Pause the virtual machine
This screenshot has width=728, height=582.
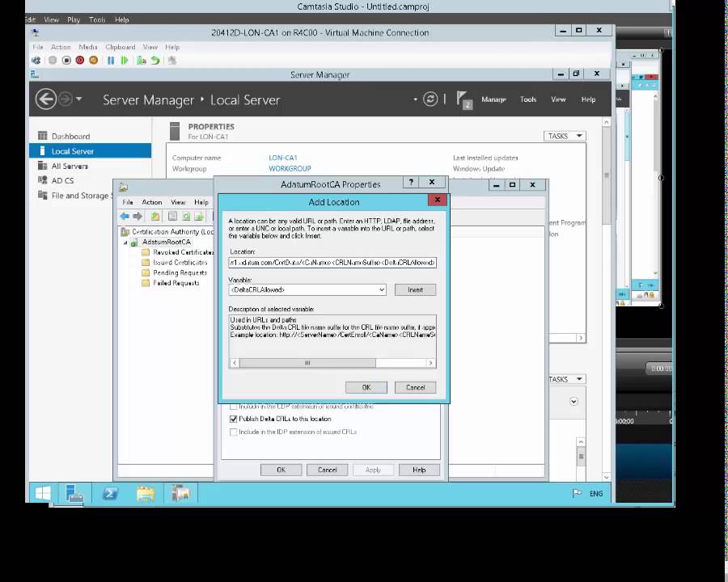111,61
